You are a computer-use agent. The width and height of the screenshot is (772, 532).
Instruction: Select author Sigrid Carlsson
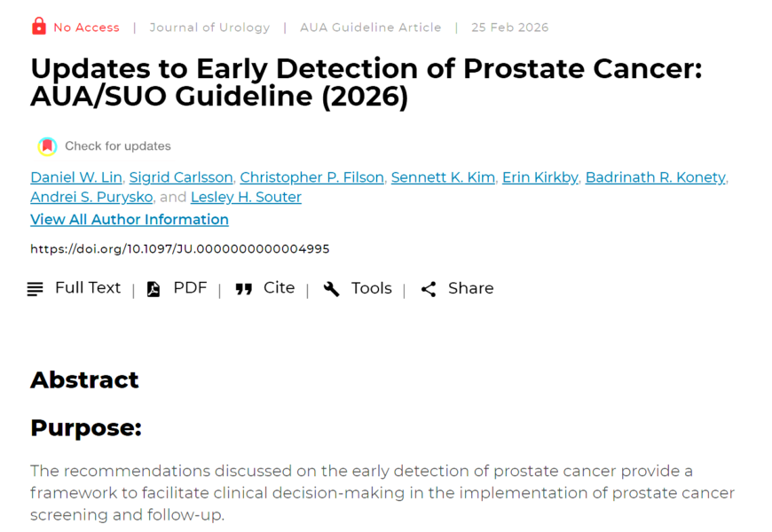tap(181, 177)
